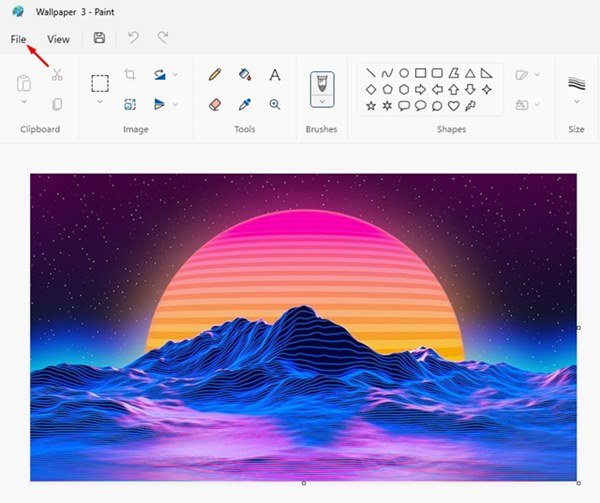The width and height of the screenshot is (600, 503).
Task: Click the canvas bottom-center resize handle
Action: tap(304, 483)
